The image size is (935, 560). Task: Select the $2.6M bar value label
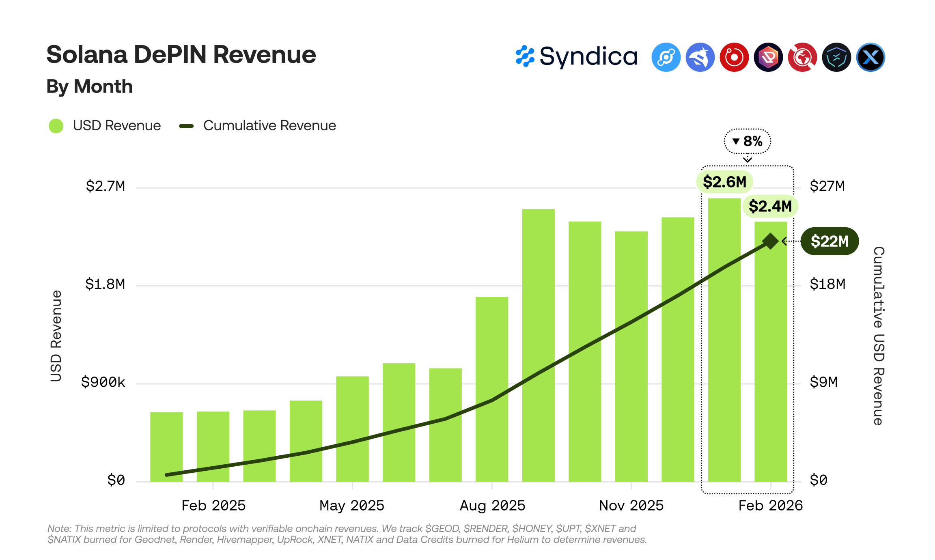coord(724,182)
